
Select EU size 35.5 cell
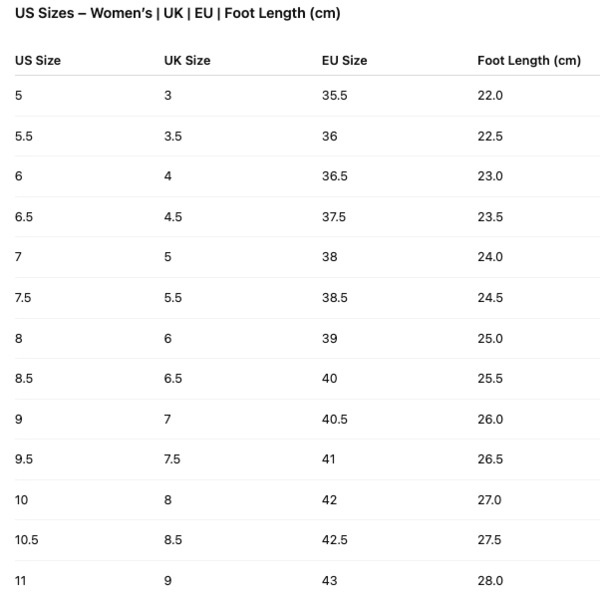point(335,95)
